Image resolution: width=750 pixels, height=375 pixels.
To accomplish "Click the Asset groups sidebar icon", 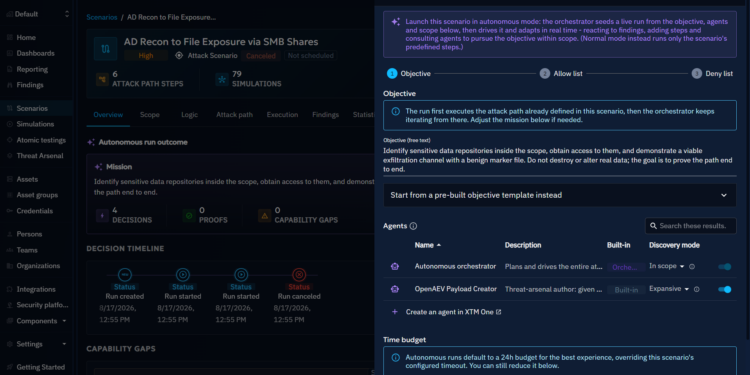I will click(10, 195).
